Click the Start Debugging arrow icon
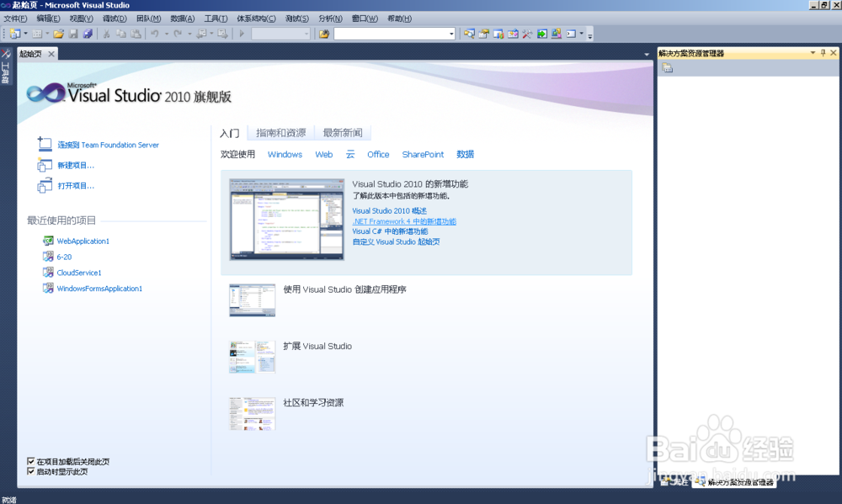The height and width of the screenshot is (504, 842). 241,34
